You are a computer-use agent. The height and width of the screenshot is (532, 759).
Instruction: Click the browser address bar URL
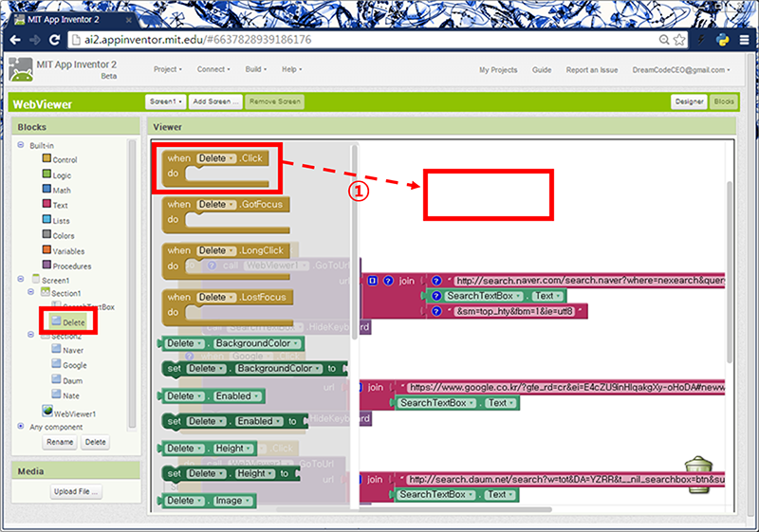[198, 40]
